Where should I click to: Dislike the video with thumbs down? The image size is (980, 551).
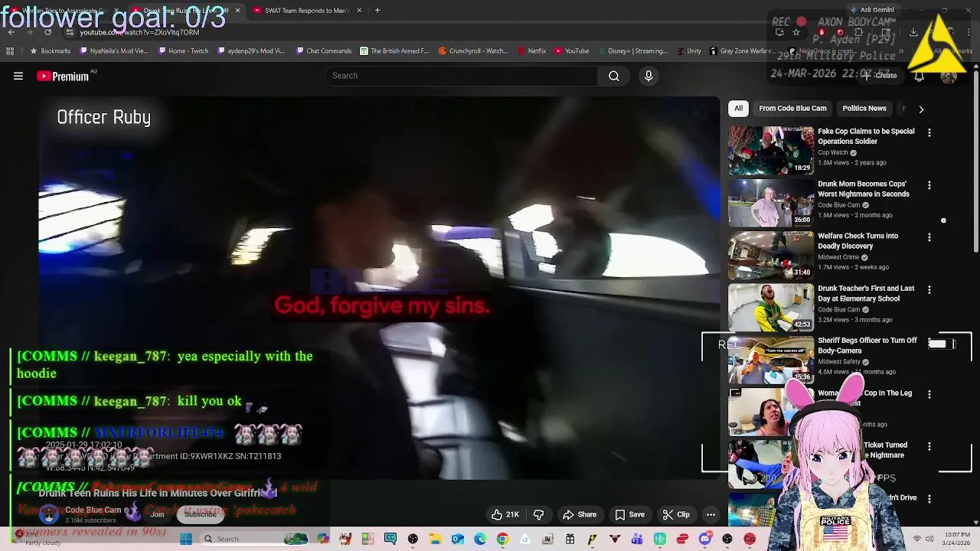(538, 514)
